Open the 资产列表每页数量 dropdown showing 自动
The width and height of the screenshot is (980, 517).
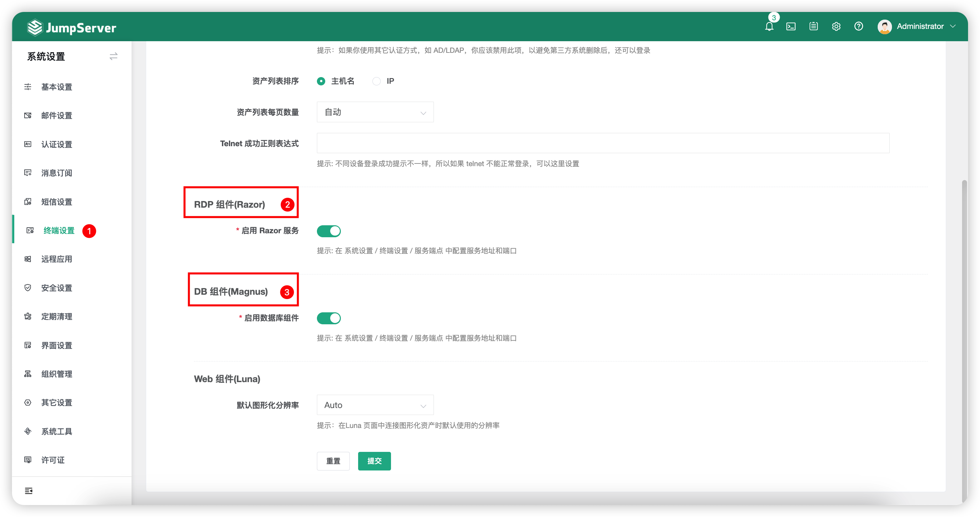[x=375, y=112]
